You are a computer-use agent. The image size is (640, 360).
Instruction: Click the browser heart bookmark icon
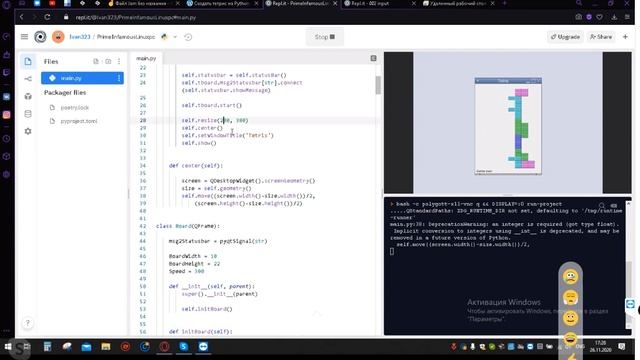pyautogui.click(x=599, y=17)
